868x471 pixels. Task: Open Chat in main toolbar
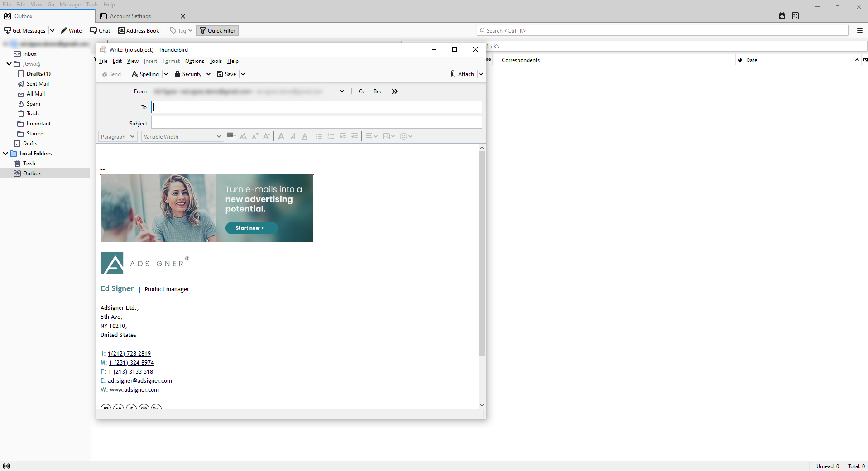click(x=100, y=30)
